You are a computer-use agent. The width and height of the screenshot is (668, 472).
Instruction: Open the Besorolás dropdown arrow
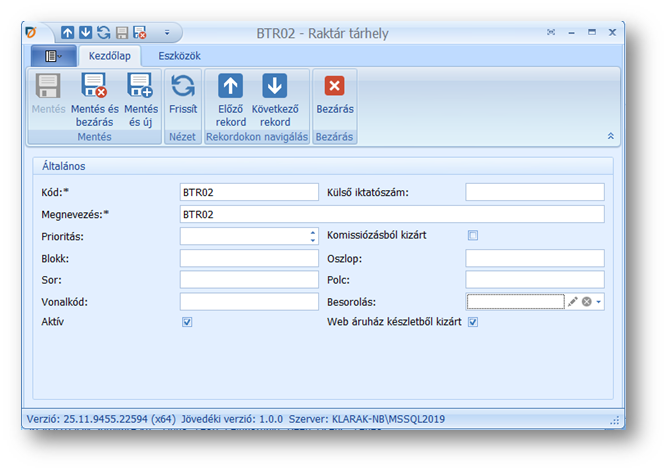[x=599, y=301]
